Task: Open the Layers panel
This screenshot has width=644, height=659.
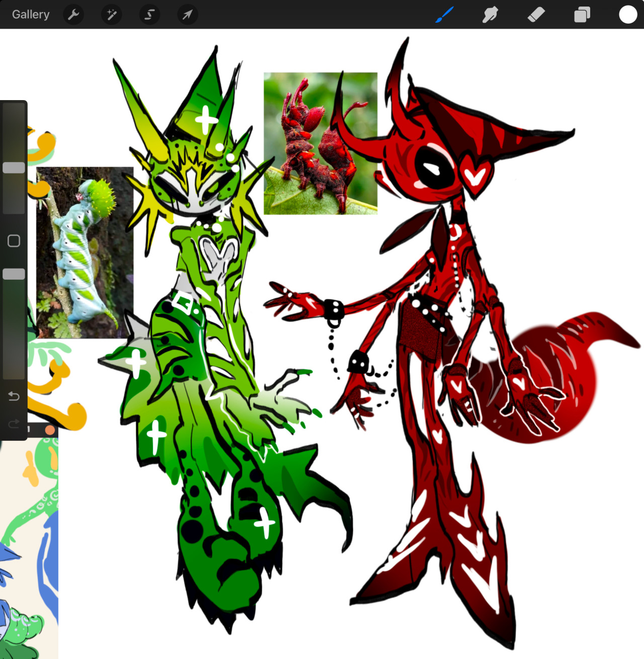Action: [582, 15]
